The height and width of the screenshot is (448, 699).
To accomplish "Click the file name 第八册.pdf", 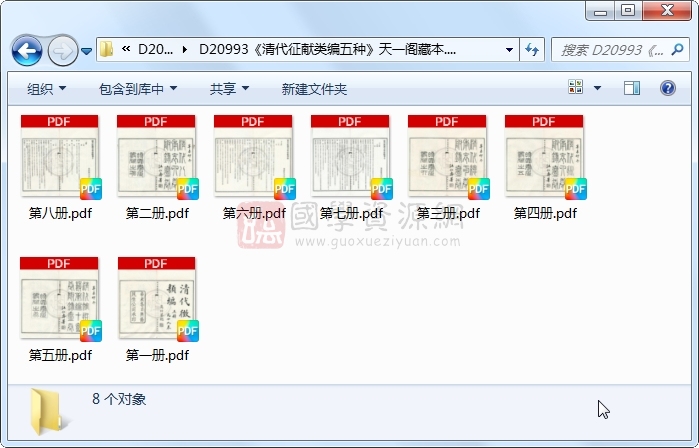I will click(60, 213).
